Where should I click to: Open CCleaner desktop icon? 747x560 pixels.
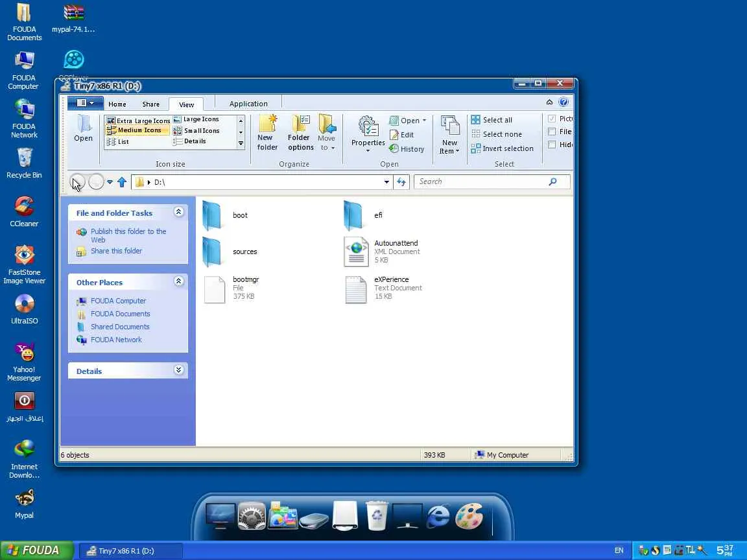click(x=24, y=212)
